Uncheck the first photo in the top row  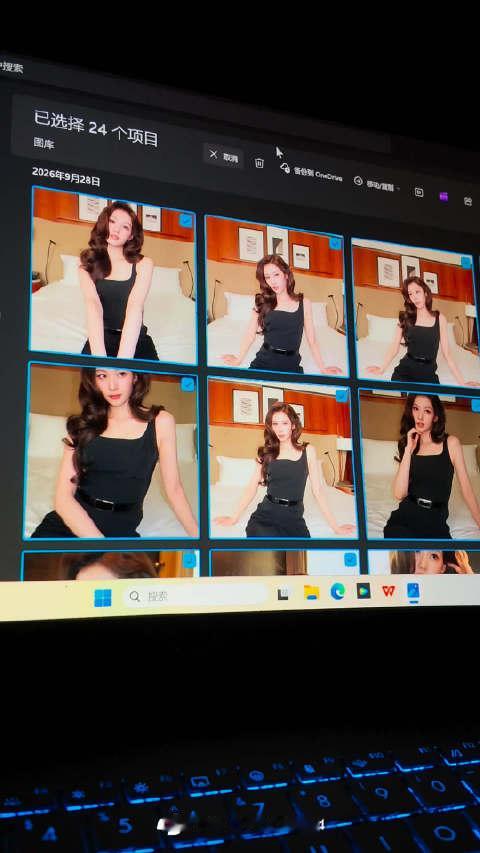(x=186, y=220)
